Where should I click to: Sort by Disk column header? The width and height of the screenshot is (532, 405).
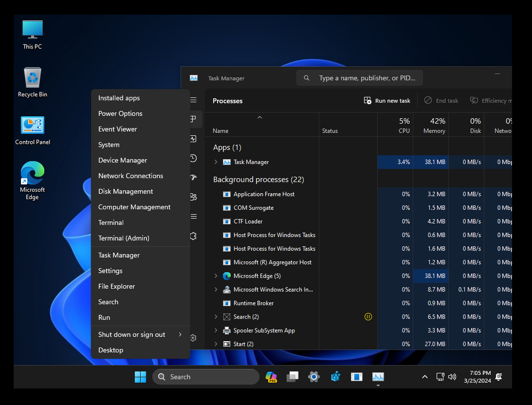[x=467, y=125]
